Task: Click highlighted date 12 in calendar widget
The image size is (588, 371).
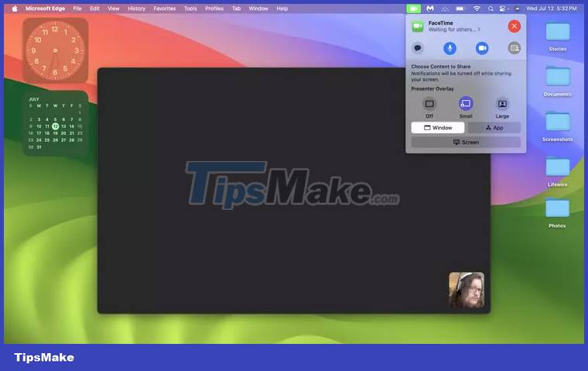Action: [55, 126]
